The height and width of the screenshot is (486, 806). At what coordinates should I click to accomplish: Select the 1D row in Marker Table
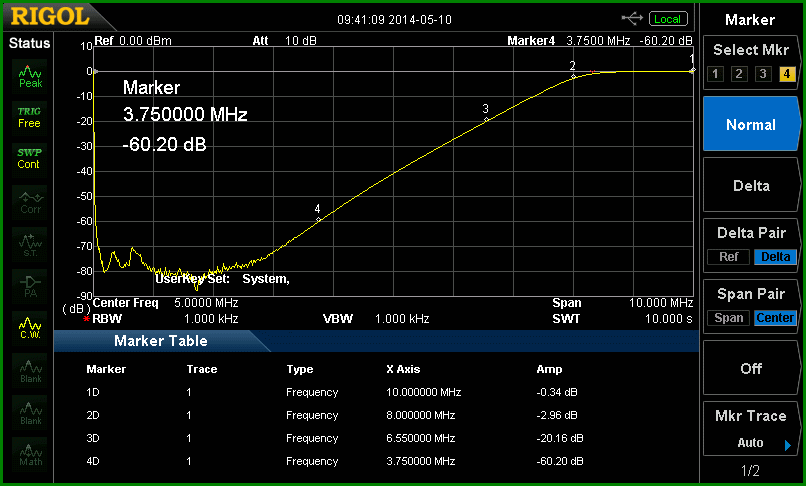point(334,392)
